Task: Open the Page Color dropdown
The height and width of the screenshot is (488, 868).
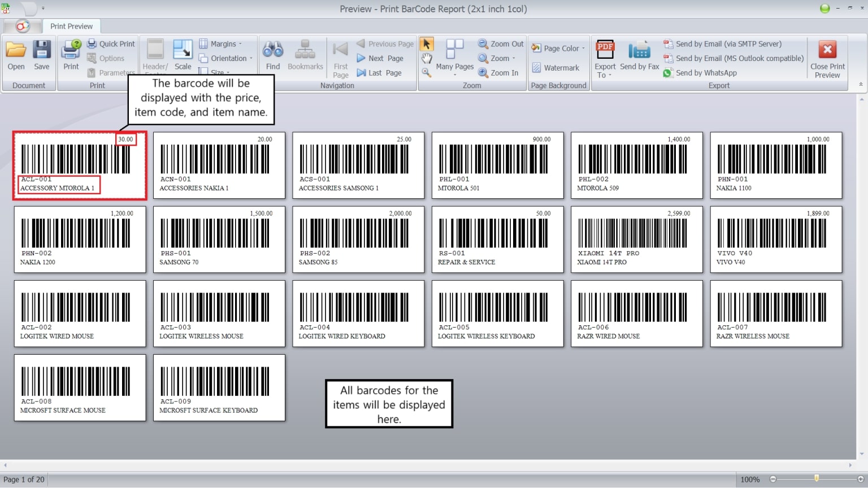Action: 558,48
